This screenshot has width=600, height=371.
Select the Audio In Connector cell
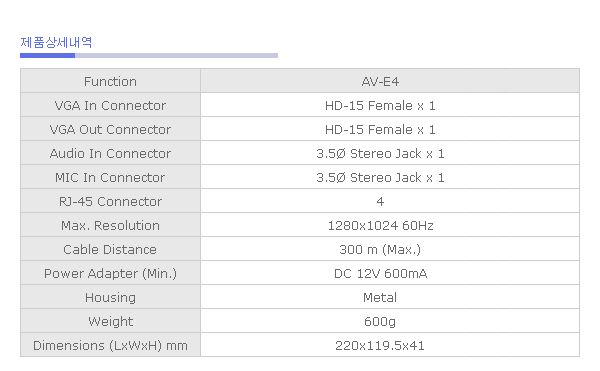[x=111, y=153]
